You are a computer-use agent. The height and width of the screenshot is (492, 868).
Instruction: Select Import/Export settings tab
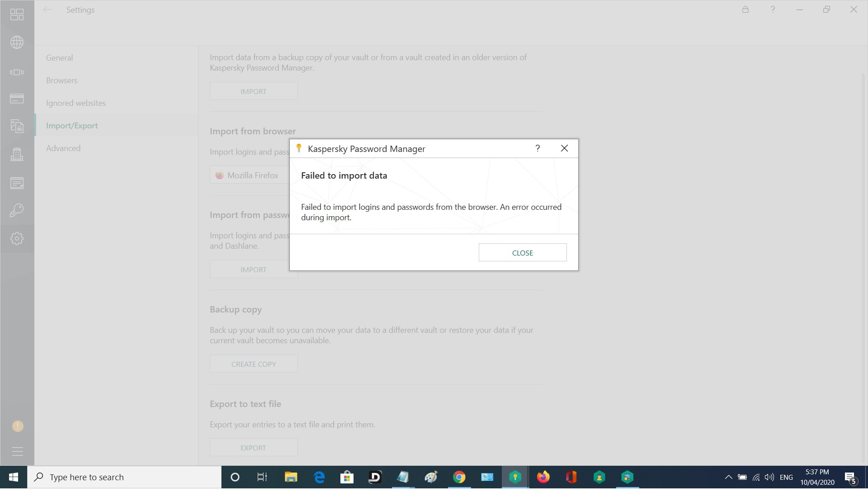coord(72,126)
